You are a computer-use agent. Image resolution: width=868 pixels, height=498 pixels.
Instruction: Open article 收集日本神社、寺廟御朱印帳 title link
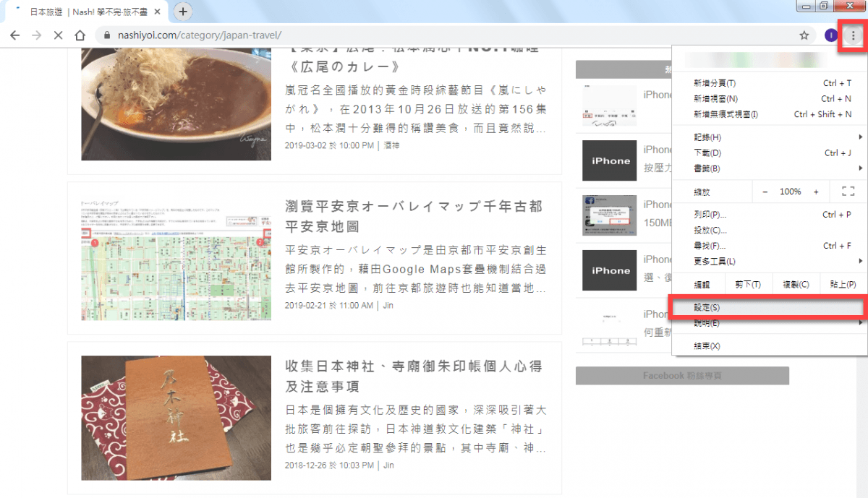pyautogui.click(x=414, y=377)
